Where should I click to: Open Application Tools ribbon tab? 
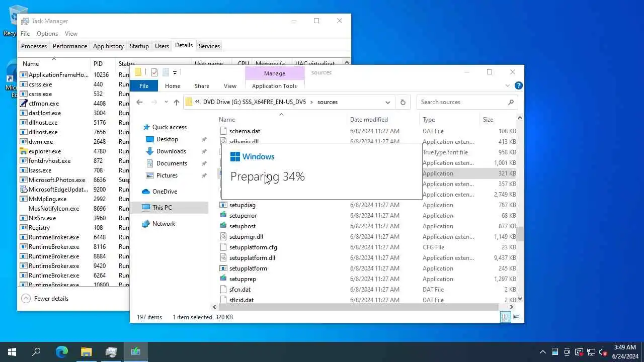[274, 86]
